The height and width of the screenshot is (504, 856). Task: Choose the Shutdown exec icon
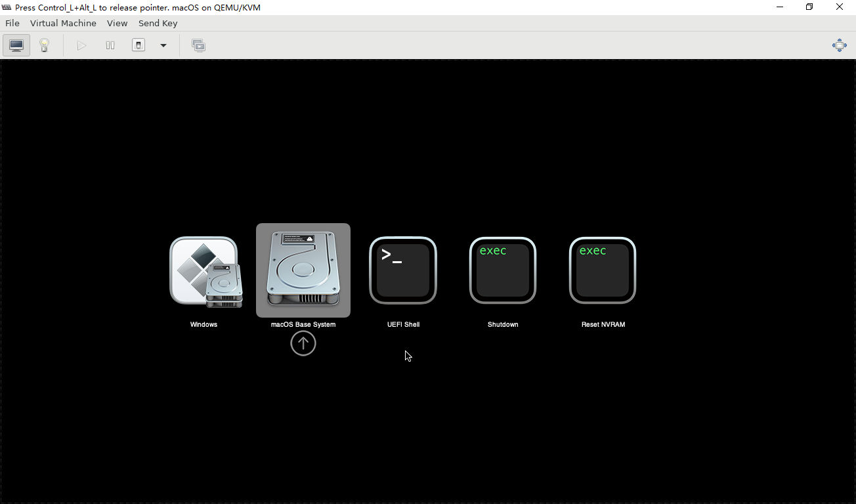coord(503,270)
